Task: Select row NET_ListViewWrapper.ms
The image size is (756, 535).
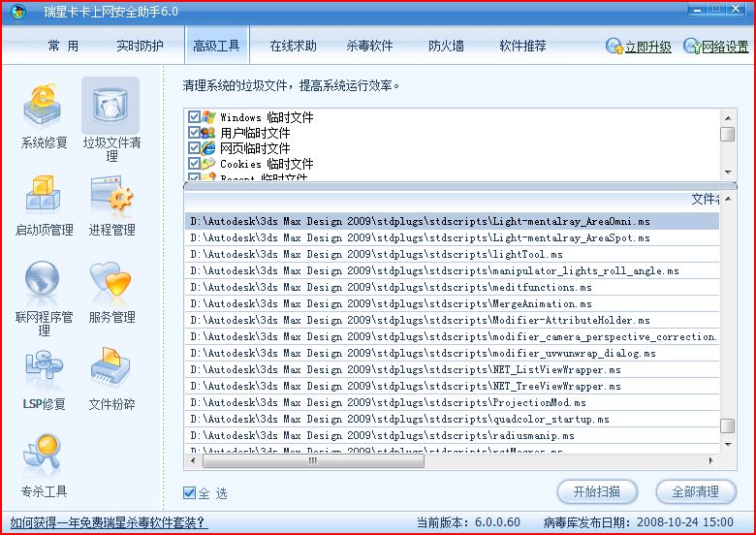Action: [453, 369]
